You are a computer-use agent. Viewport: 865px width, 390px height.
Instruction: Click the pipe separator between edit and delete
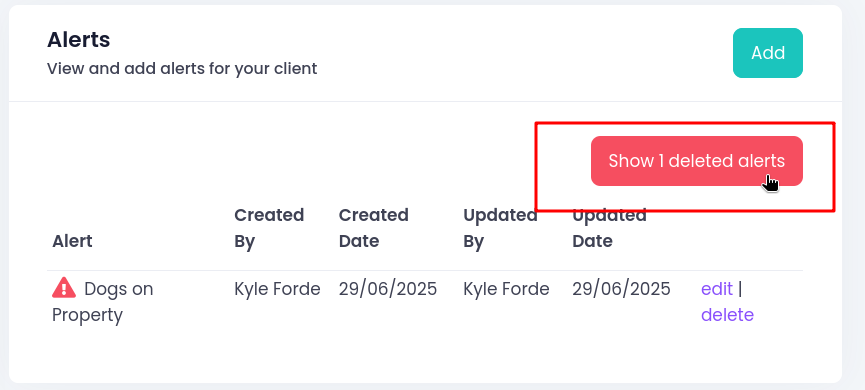point(740,289)
